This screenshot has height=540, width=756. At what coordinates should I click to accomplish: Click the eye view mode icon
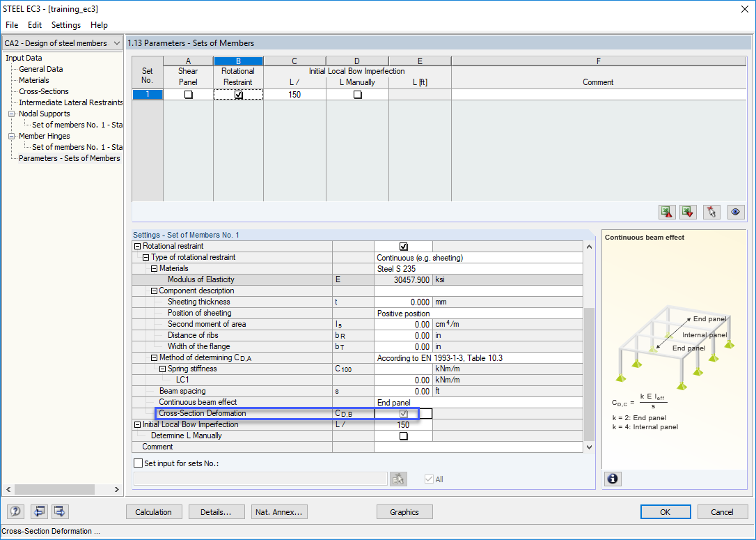(734, 213)
